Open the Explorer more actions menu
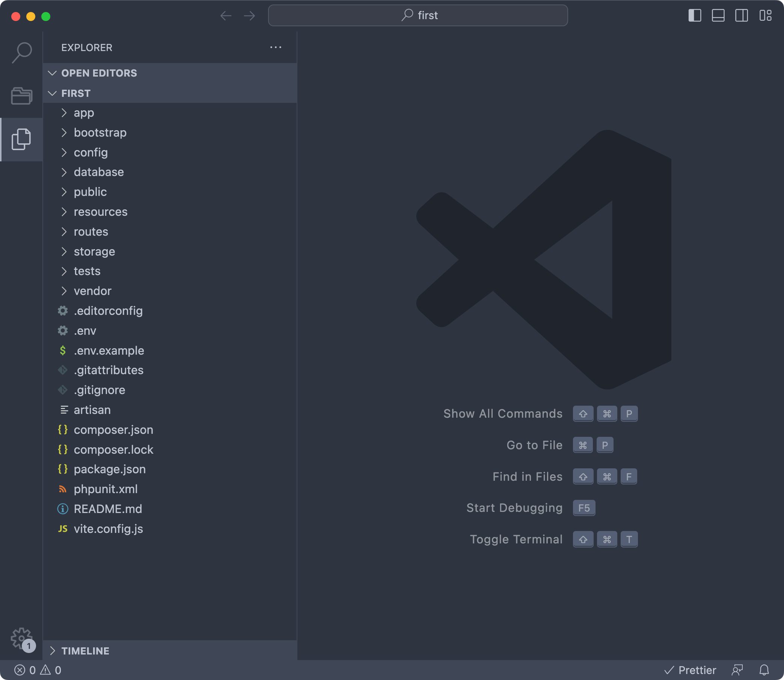 pyautogui.click(x=276, y=47)
